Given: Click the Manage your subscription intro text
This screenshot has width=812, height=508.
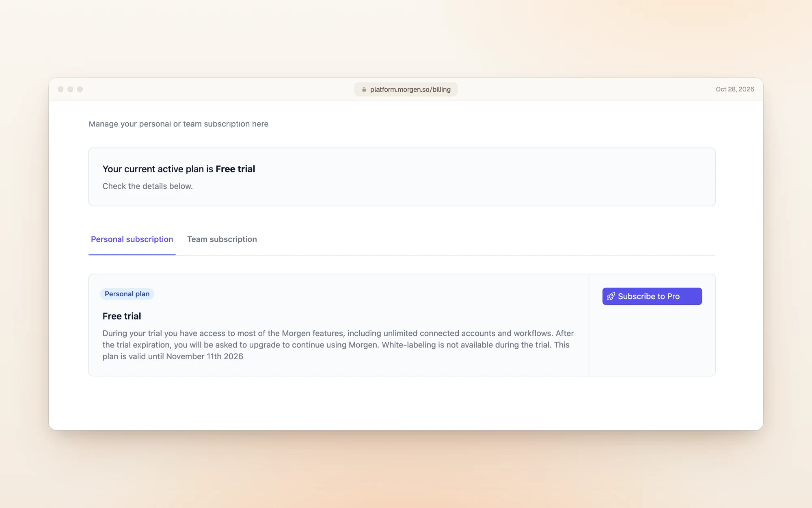Looking at the screenshot, I should click(x=179, y=124).
